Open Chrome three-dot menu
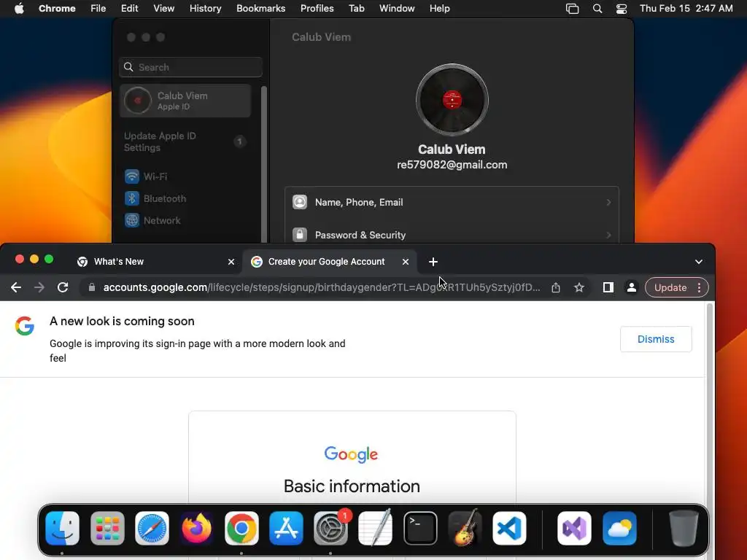 click(x=699, y=287)
